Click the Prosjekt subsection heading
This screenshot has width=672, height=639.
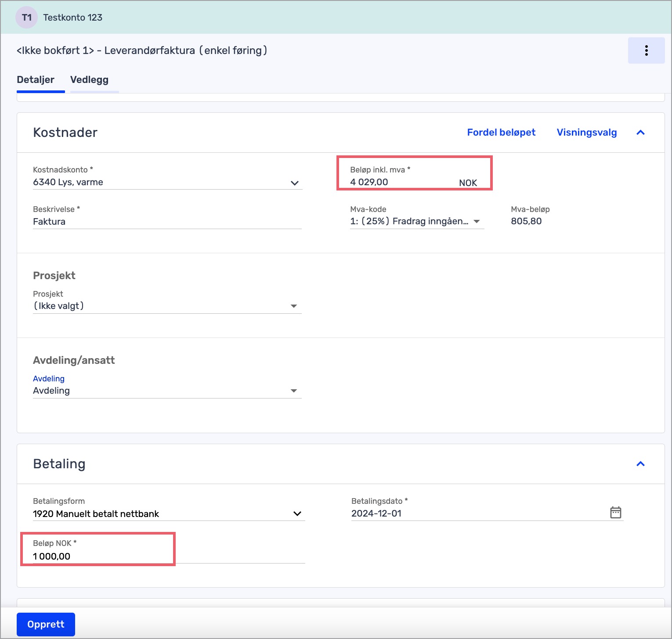pos(54,276)
